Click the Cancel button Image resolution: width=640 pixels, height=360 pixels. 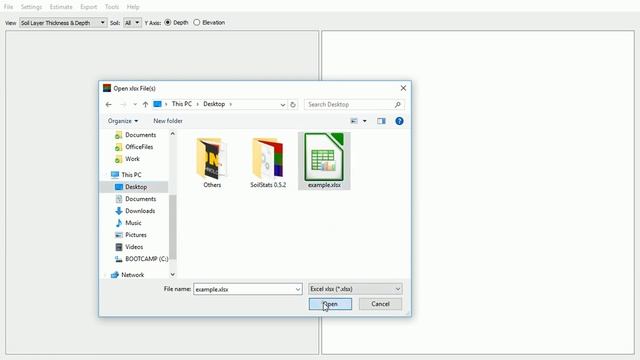point(380,304)
